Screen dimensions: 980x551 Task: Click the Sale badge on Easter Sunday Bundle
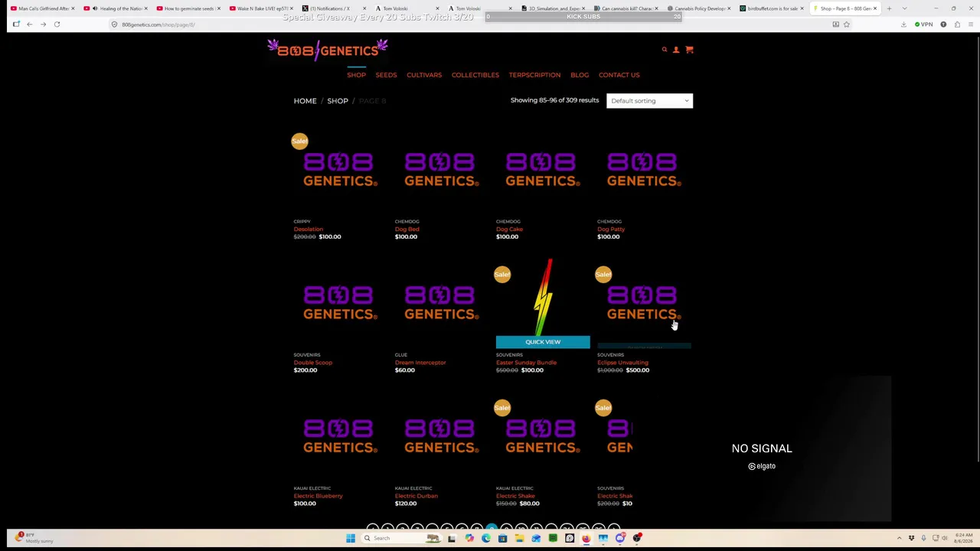click(x=502, y=274)
